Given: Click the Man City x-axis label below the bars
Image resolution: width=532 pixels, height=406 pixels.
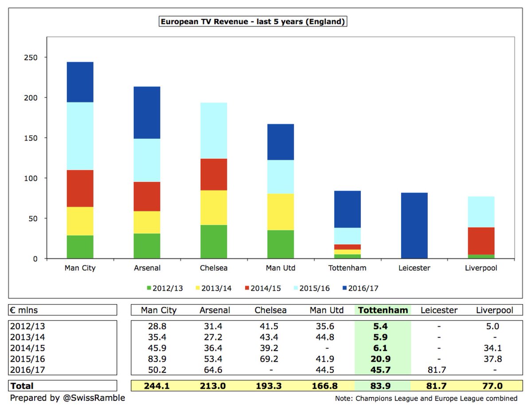Looking at the screenshot, I should [x=80, y=269].
